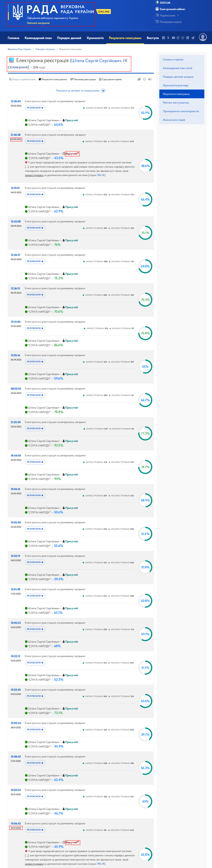The image size is (212, 868).
Task: Open sidebar Календарний план сесій
Action: 182,68
